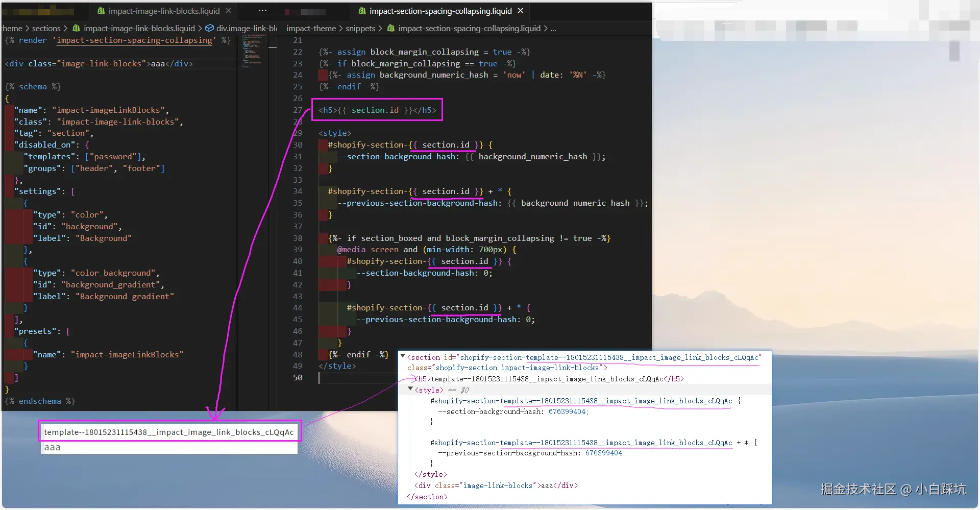980x510 pixels.
Task: Click the "label": "Background gradient" line
Action: pos(104,297)
